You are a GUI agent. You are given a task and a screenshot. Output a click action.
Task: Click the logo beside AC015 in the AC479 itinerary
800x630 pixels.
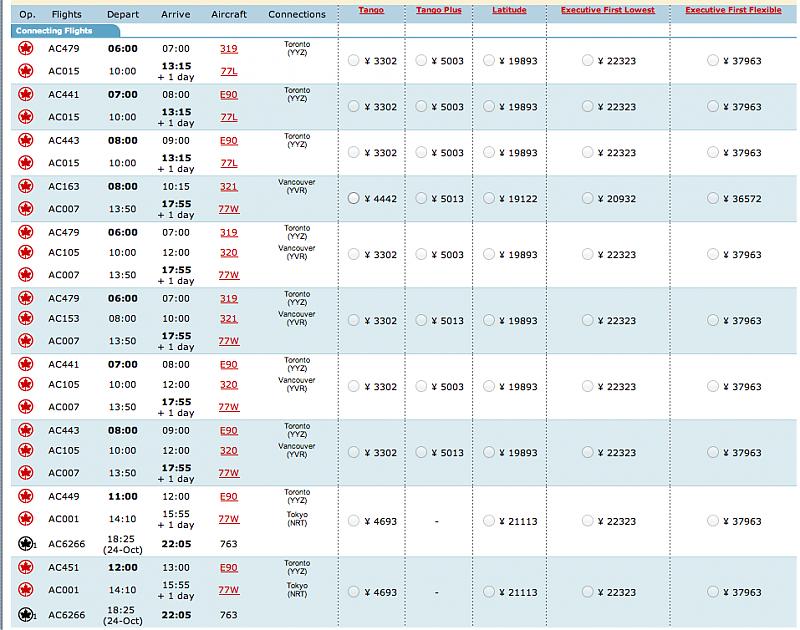[26, 71]
